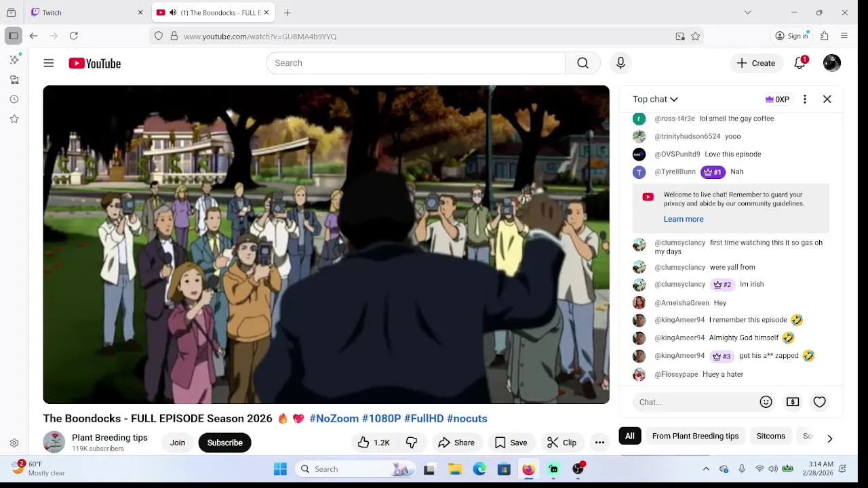
Task: Open live chat three-dot options menu
Action: [805, 99]
